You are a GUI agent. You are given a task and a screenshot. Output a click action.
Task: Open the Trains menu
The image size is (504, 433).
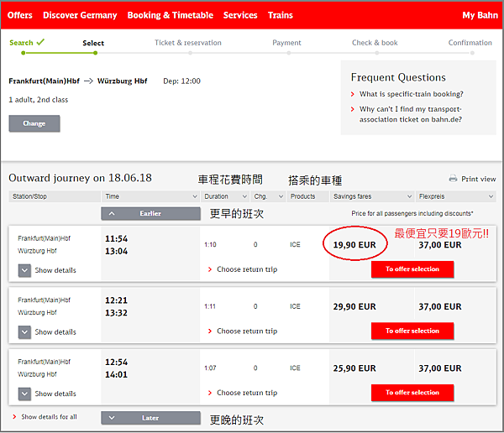pyautogui.click(x=281, y=15)
